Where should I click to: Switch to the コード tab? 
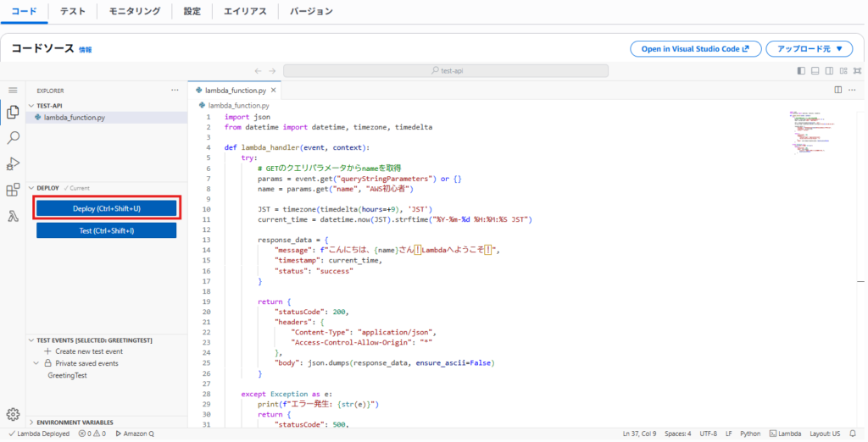coord(25,11)
